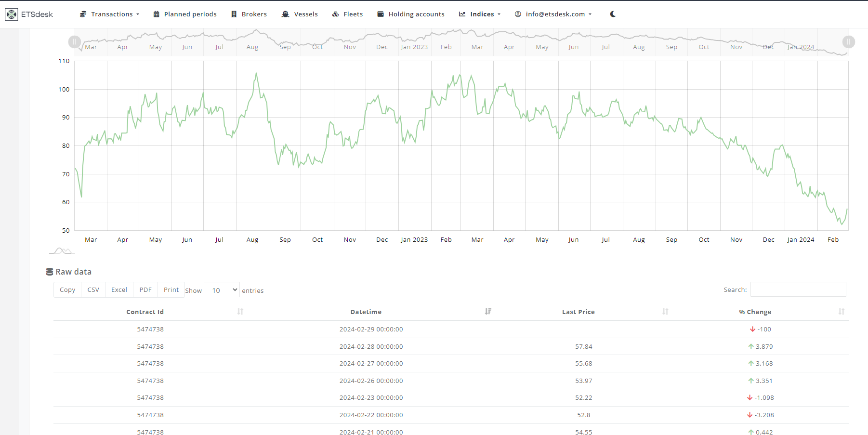Click the small chart logo below the axis

point(62,250)
